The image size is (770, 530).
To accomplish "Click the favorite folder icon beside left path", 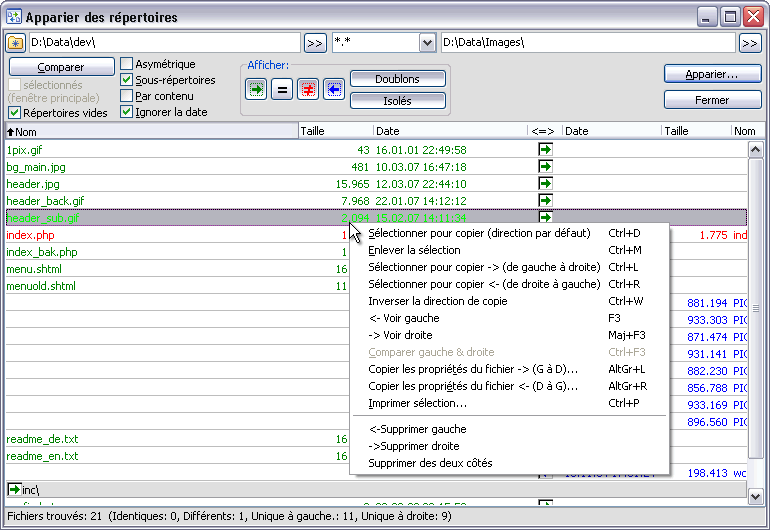I will pyautogui.click(x=16, y=43).
